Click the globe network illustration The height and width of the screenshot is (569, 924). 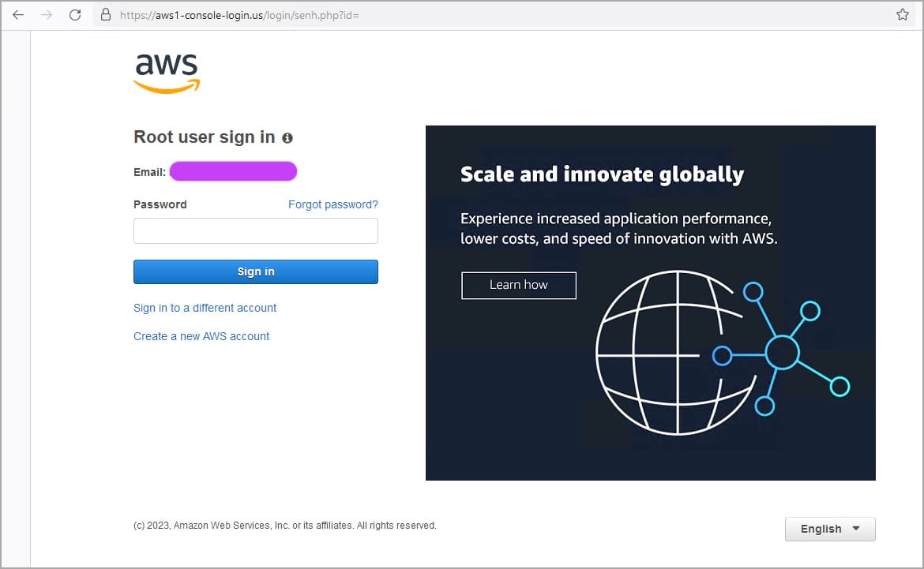tap(719, 351)
